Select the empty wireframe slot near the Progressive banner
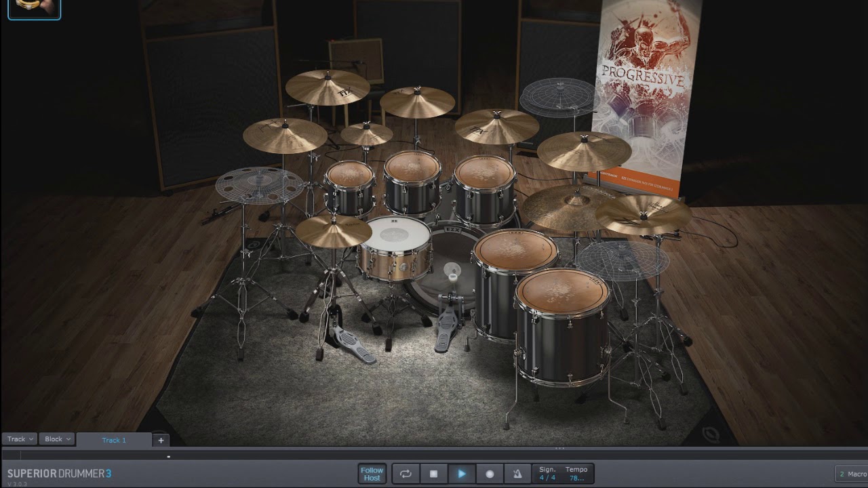This screenshot has height=488, width=868. tap(558, 97)
